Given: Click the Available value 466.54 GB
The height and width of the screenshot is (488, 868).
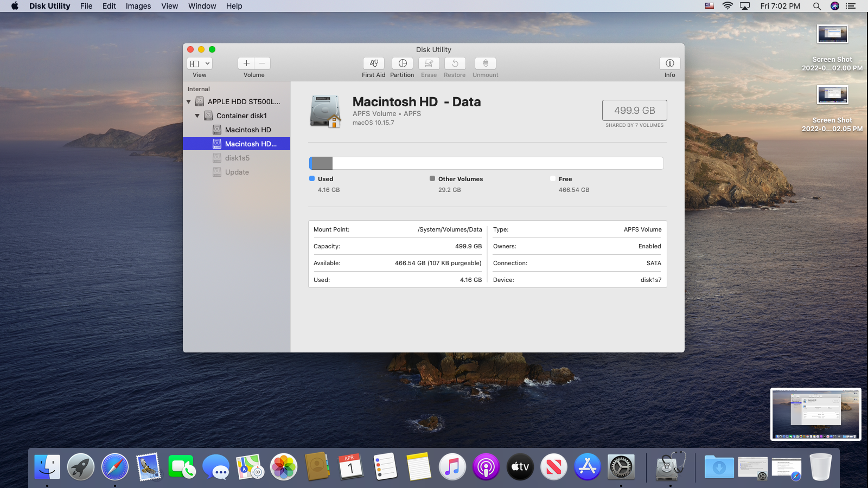Looking at the screenshot, I should (438, 263).
